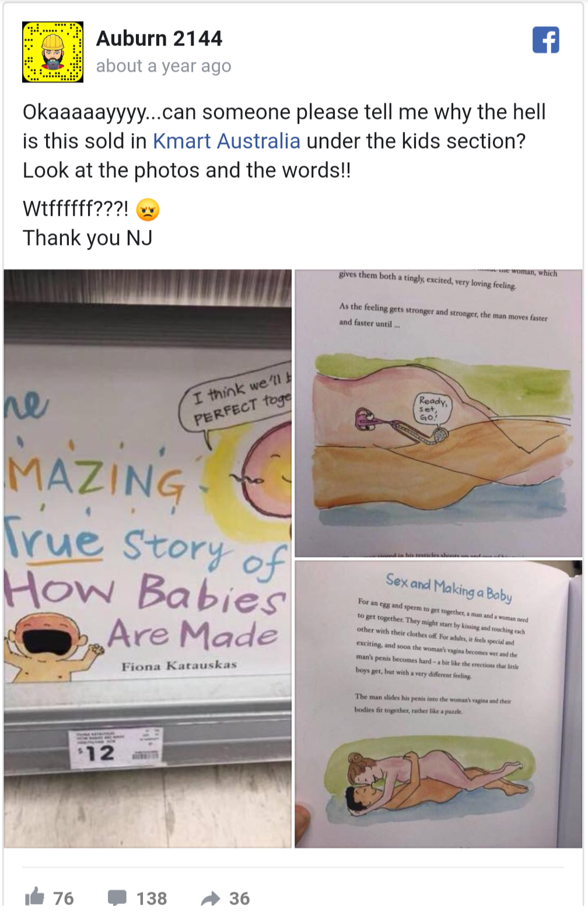View the 76 likes count
The width and height of the screenshot is (588, 911).
click(64, 898)
